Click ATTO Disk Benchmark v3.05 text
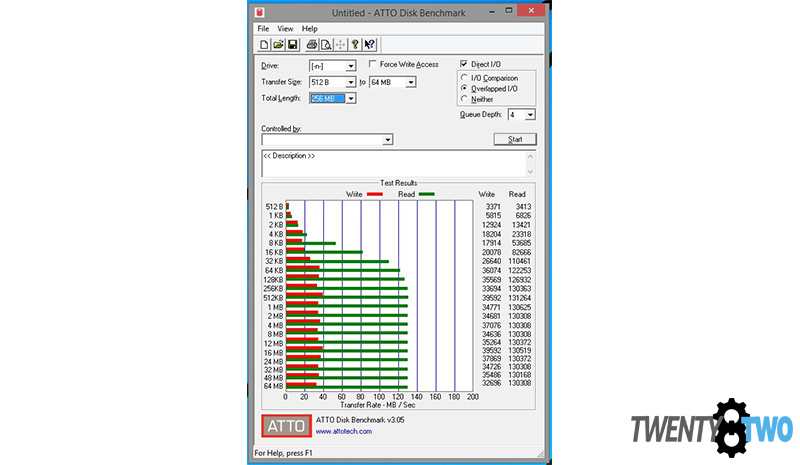Viewport: 800px width, 465px height. pyautogui.click(x=360, y=420)
